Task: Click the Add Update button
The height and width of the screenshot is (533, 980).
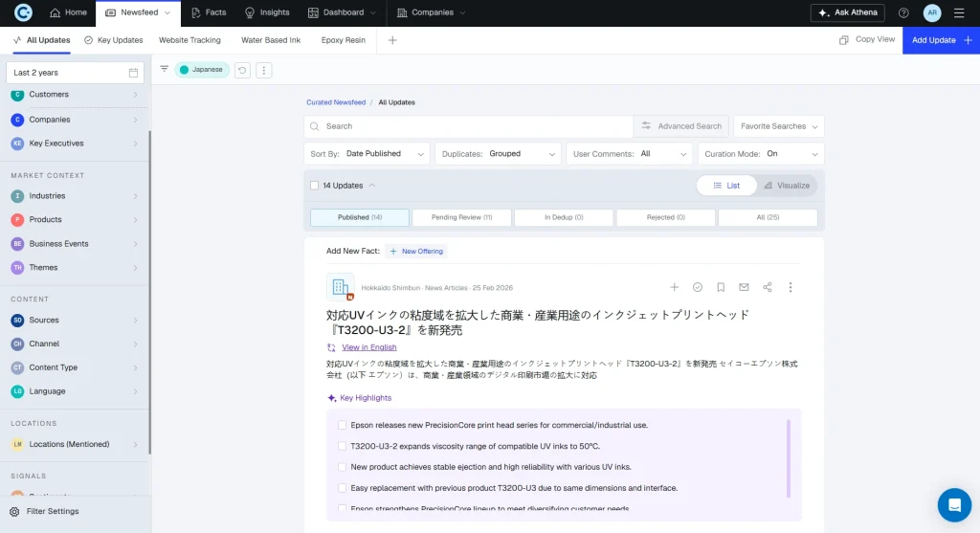Action: point(941,40)
